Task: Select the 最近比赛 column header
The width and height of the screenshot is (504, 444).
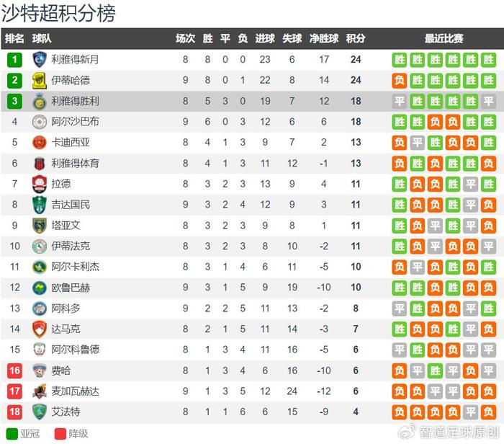Action: [x=444, y=39]
